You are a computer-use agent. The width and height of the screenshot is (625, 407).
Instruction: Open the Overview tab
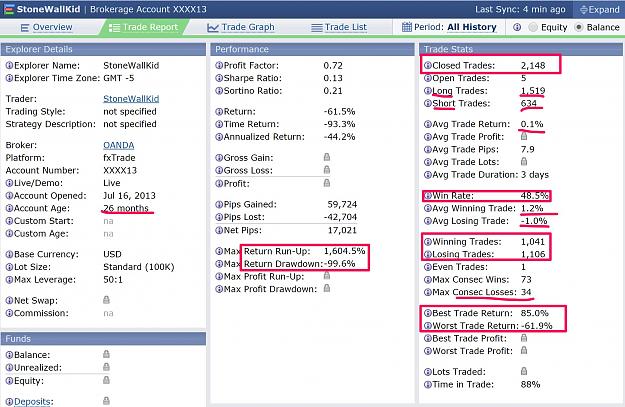[46, 28]
